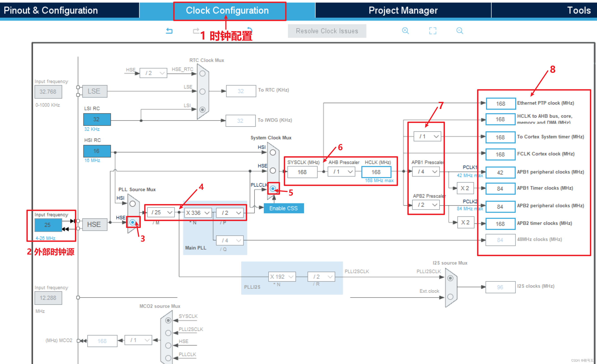Select HSI in System Clock Mux
Screen dimensions: 597x364
273,152
